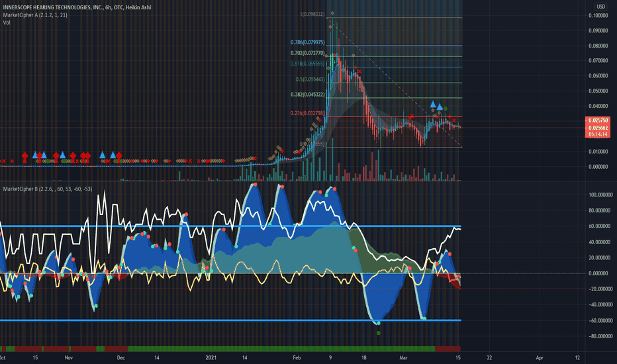Click the 0.050000 price axis label
This screenshot has width=617, height=364.
pos(598,91)
